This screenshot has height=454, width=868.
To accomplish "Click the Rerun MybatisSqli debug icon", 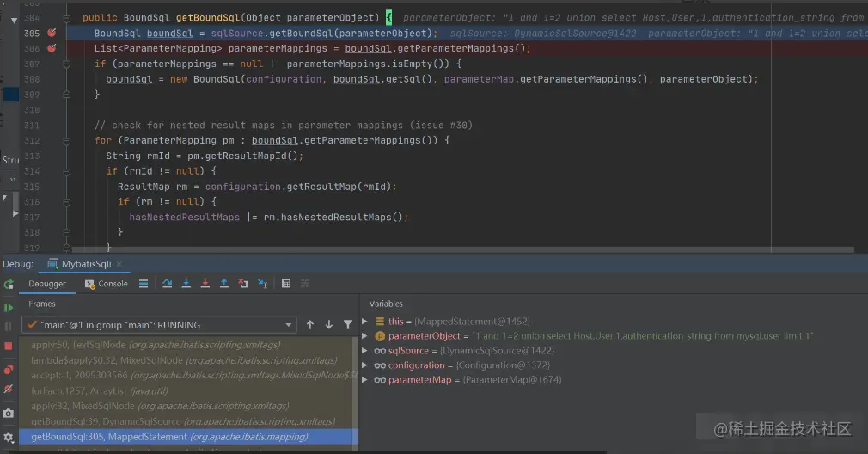I will pos(9,284).
